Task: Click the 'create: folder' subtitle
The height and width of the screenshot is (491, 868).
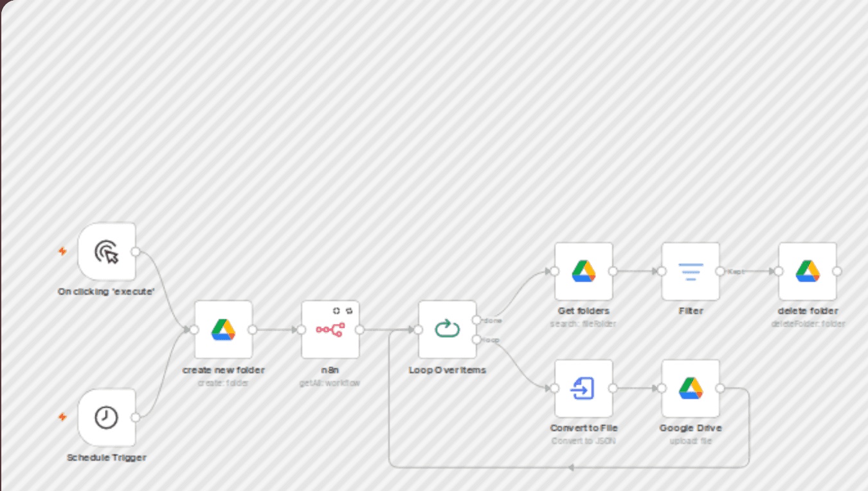Action: 223,383
